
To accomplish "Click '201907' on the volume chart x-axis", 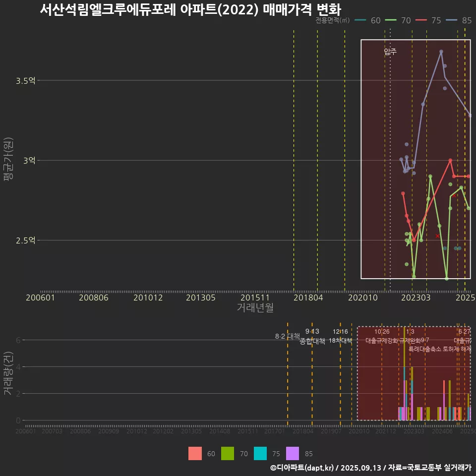I will [331, 431].
